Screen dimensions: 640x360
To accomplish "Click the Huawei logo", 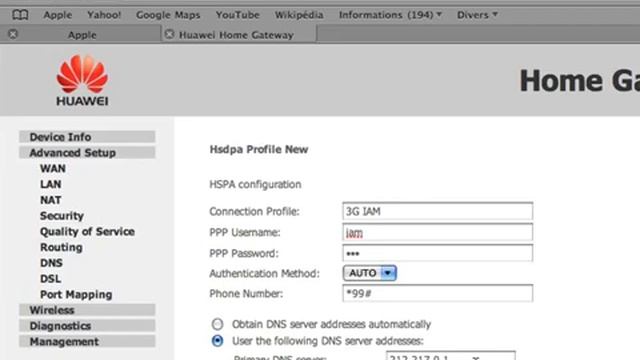I will (x=82, y=80).
